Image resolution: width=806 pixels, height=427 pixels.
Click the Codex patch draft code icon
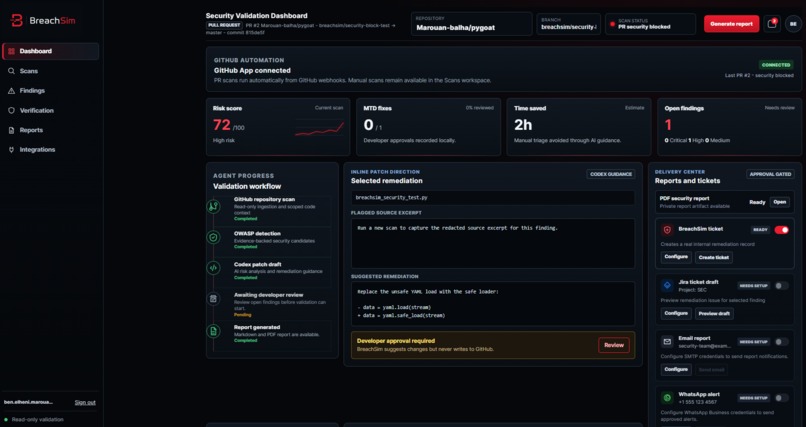(213, 268)
